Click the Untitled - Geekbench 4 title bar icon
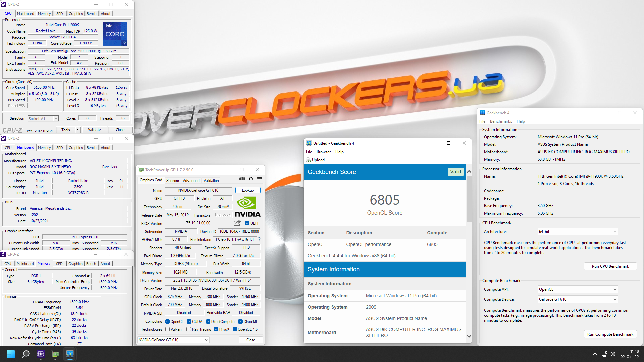644x362 pixels. click(x=309, y=143)
